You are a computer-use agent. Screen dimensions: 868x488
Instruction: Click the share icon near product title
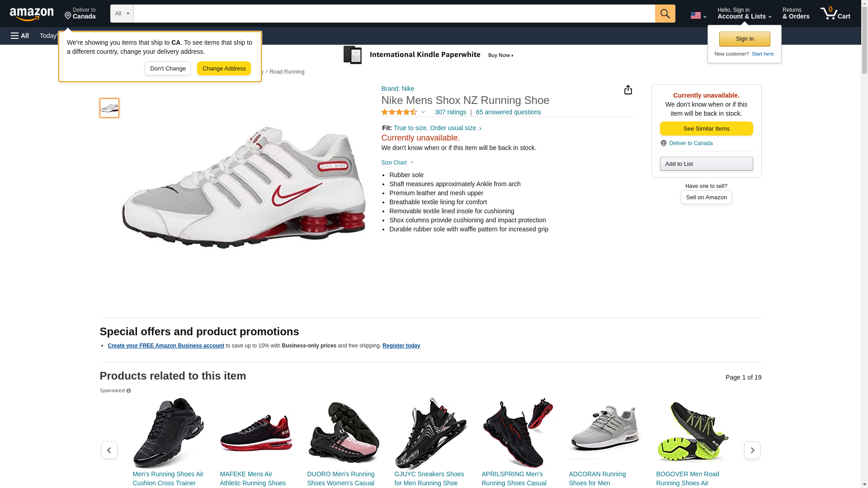point(628,90)
